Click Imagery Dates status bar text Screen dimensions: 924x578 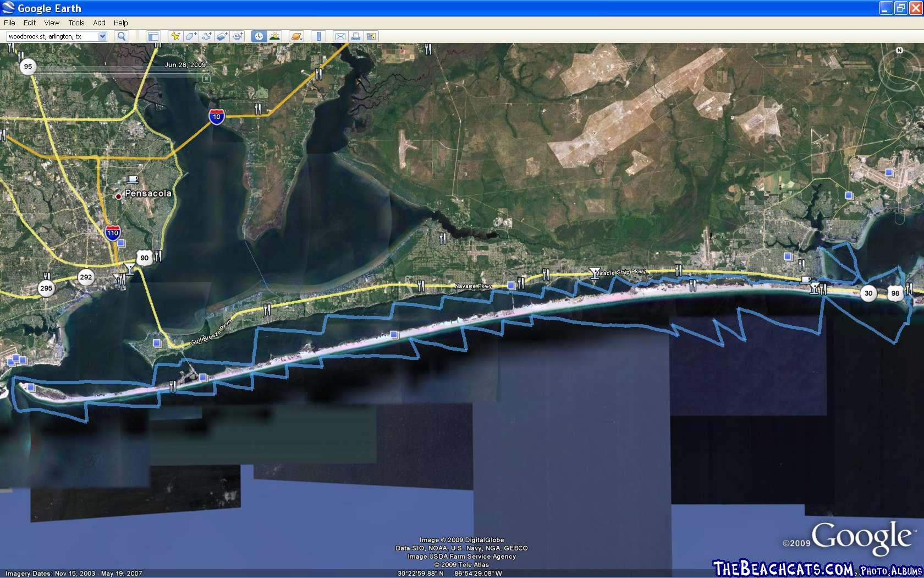point(74,574)
